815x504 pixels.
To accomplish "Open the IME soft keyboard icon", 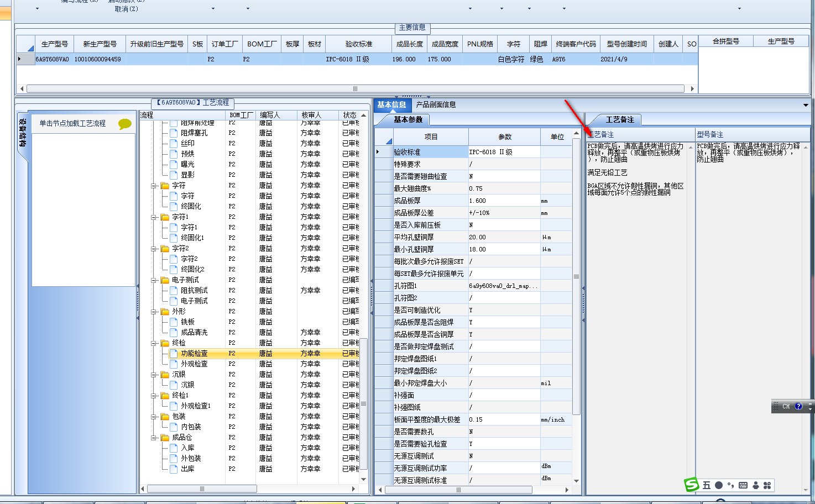I will (x=743, y=485).
